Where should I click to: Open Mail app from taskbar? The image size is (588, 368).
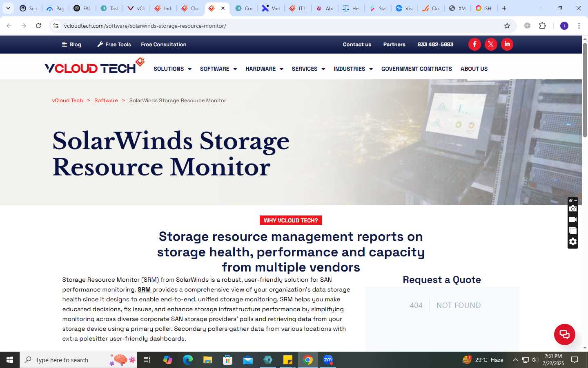click(x=248, y=360)
